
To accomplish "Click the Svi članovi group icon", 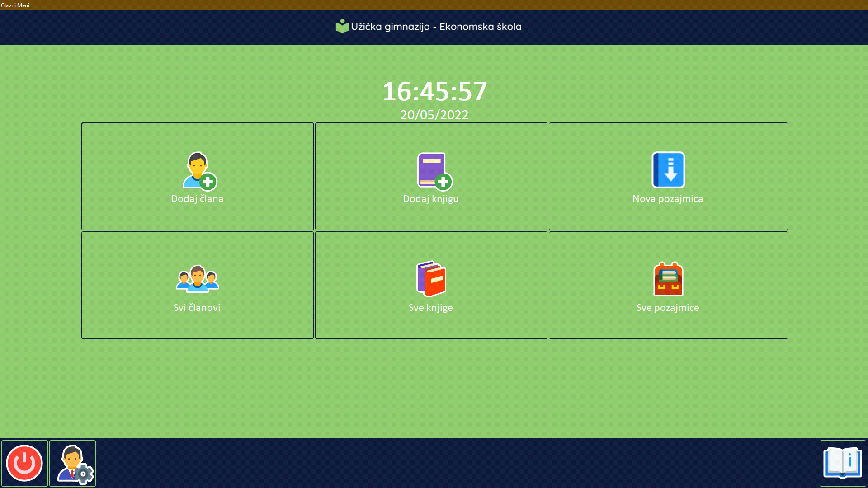I will (198, 279).
